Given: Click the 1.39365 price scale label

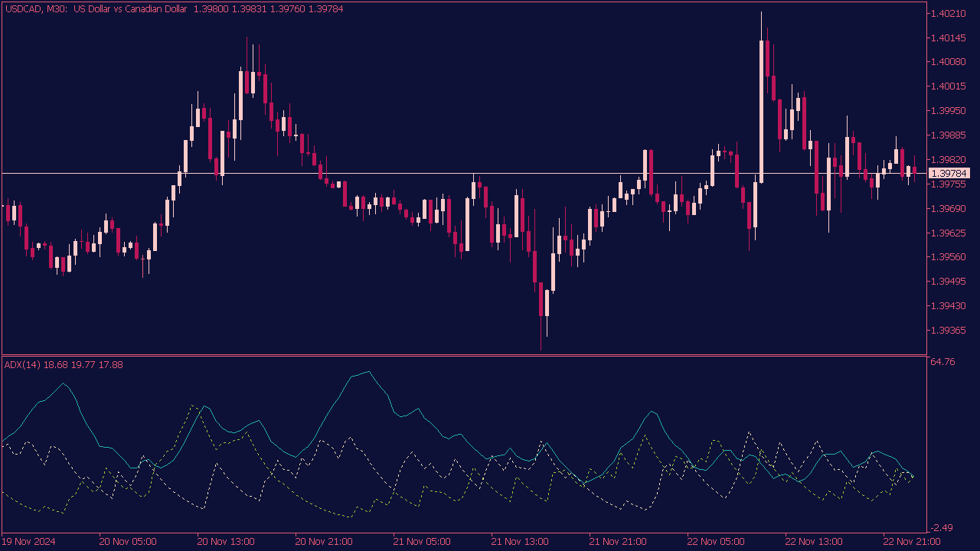Looking at the screenshot, I should click(x=947, y=330).
